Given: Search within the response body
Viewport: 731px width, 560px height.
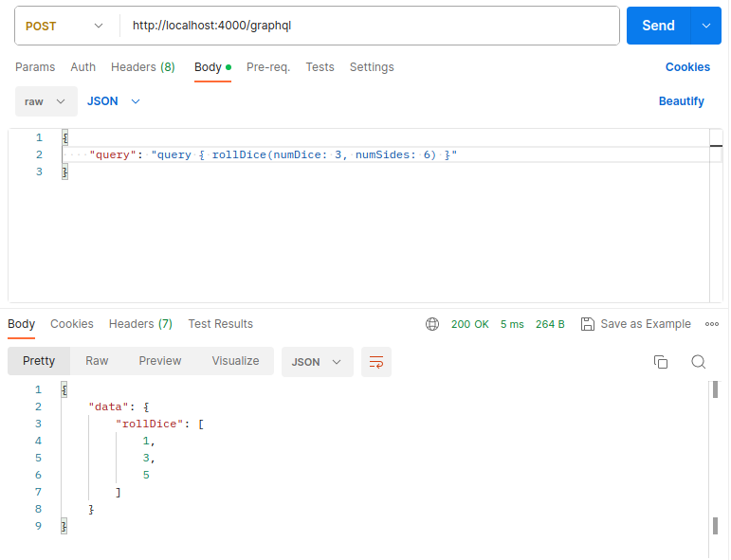Looking at the screenshot, I should tap(698, 362).
